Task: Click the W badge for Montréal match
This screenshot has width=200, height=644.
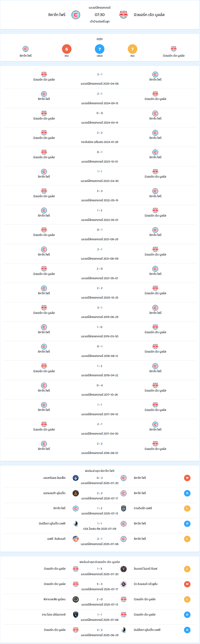Action: [187, 478]
